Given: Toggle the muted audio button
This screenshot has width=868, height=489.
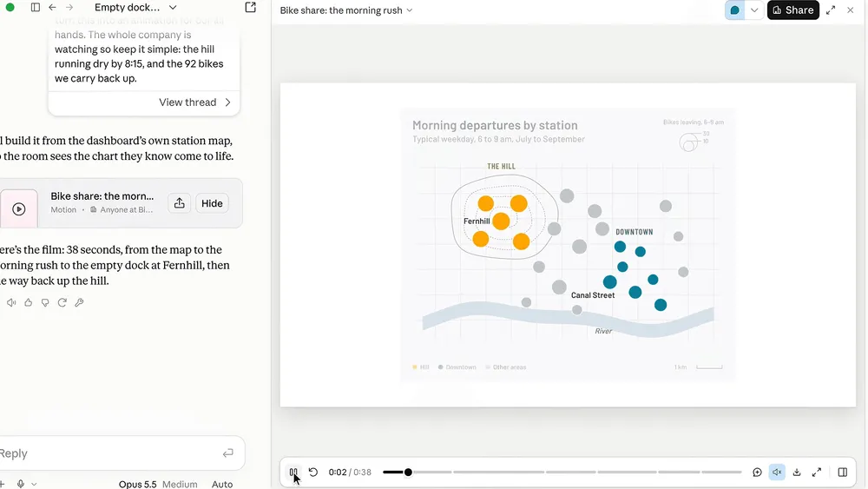Looking at the screenshot, I should [x=777, y=472].
